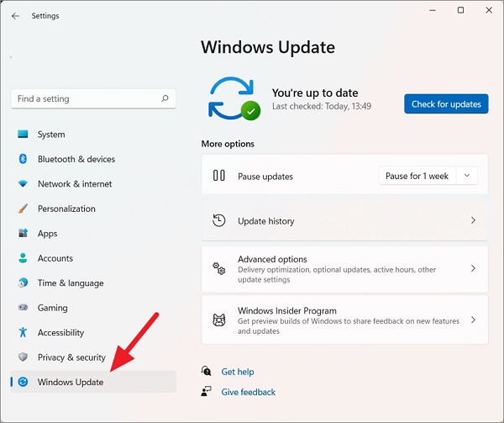504x423 pixels.
Task: Click the Windows Insider Program cat icon
Action: click(x=219, y=320)
